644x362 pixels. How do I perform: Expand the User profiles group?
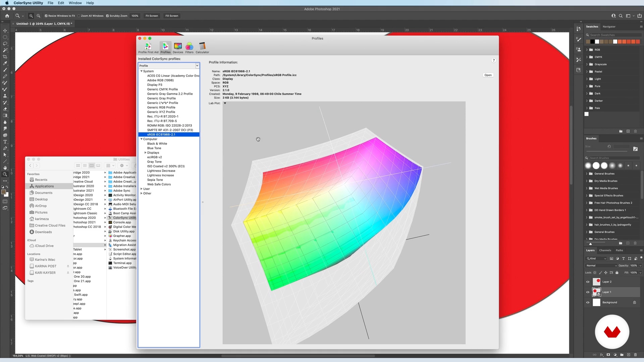point(141,189)
